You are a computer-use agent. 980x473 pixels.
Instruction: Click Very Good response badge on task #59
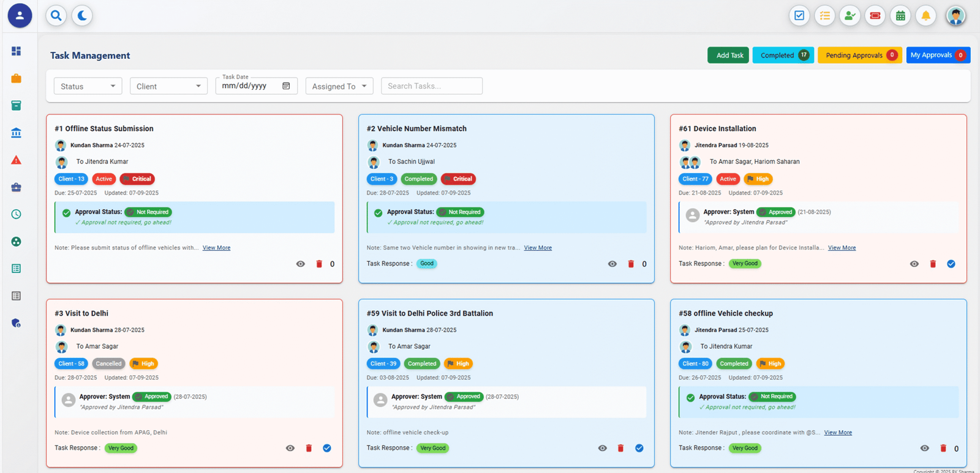pos(432,448)
